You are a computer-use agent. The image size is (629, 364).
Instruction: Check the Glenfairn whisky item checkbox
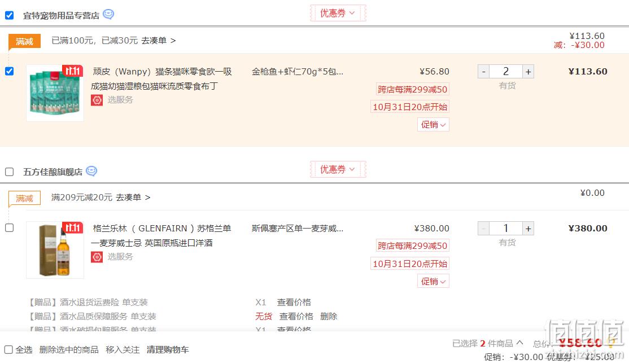(x=10, y=228)
